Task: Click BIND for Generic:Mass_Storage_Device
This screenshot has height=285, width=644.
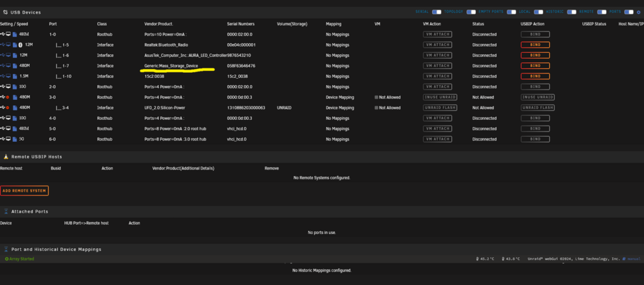Action: point(535,65)
